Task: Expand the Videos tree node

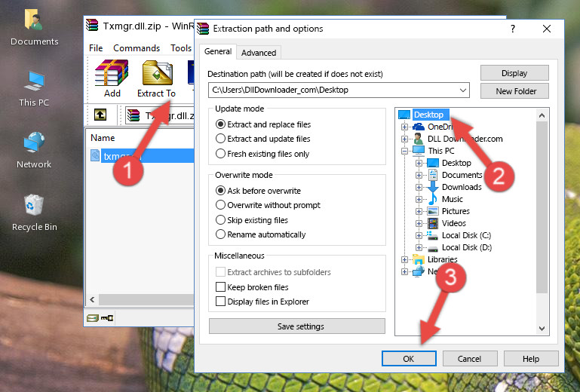Action: (x=419, y=223)
